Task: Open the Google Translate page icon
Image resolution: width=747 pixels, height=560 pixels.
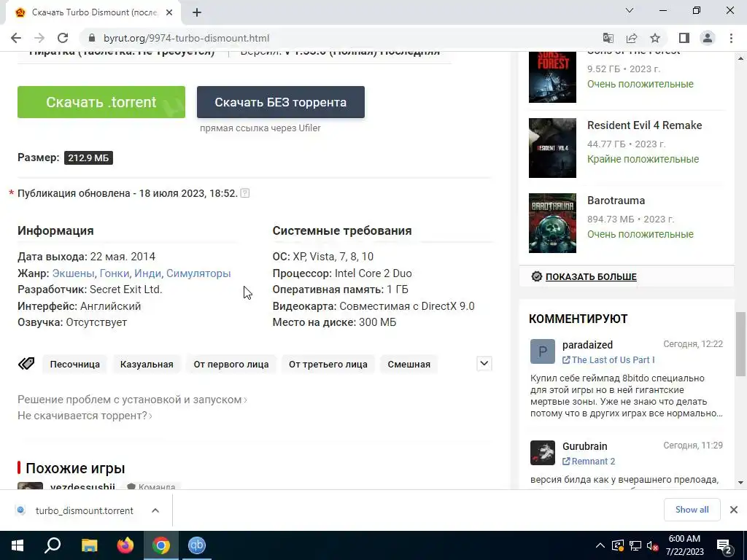Action: coord(608,38)
